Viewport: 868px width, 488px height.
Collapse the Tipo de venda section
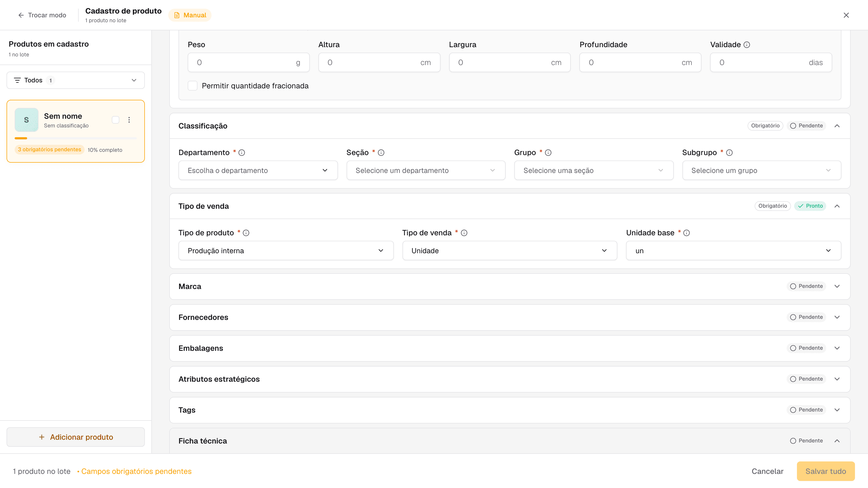pos(837,206)
